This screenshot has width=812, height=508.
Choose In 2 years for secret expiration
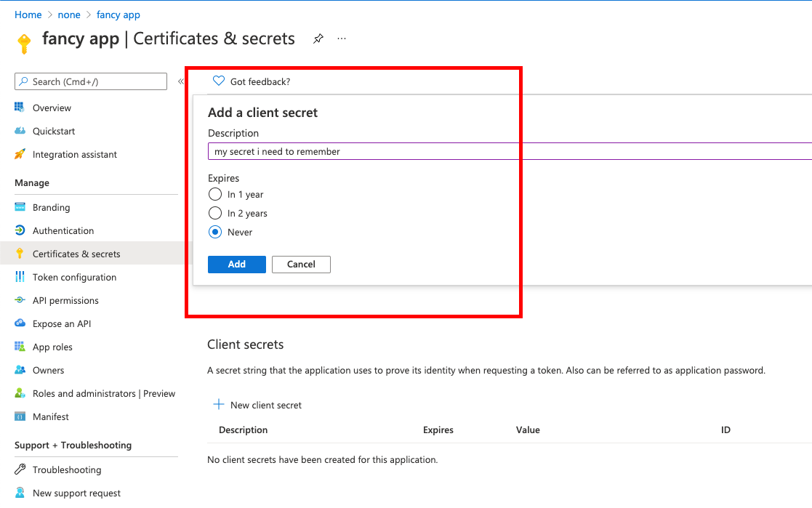pos(215,213)
